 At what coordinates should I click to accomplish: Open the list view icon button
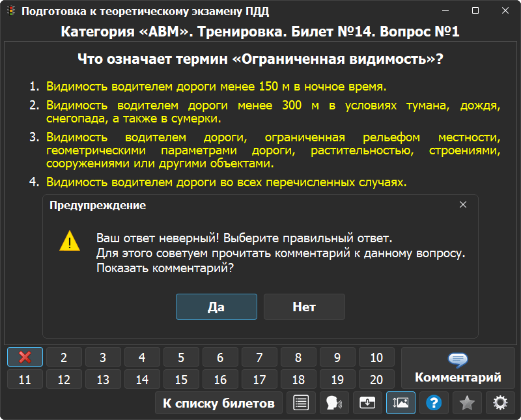(x=301, y=402)
